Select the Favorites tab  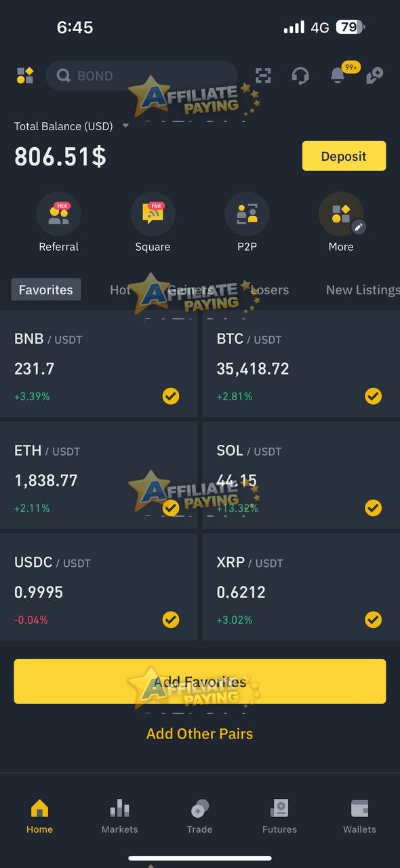click(46, 290)
